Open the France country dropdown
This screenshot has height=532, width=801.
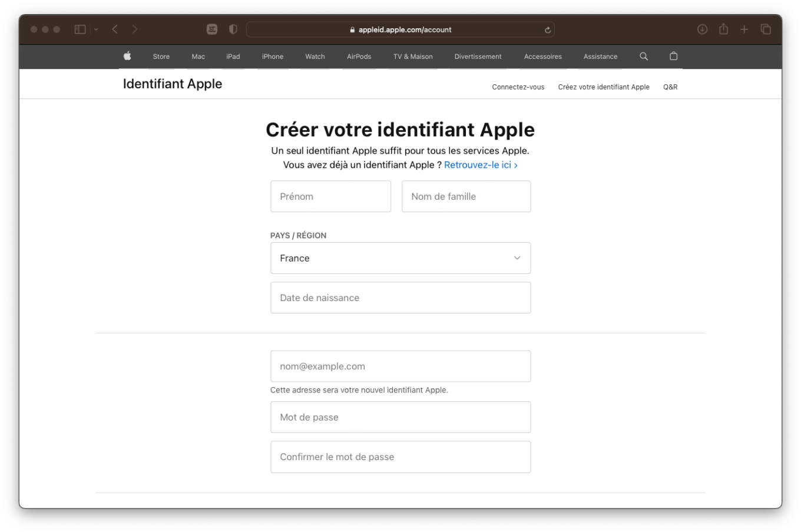click(400, 258)
